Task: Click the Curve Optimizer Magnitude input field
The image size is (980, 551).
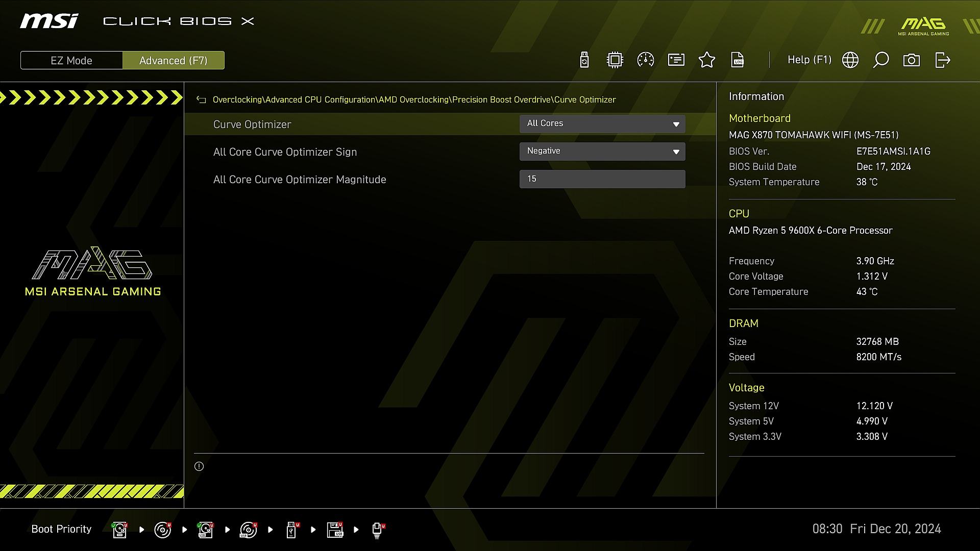Action: point(602,179)
